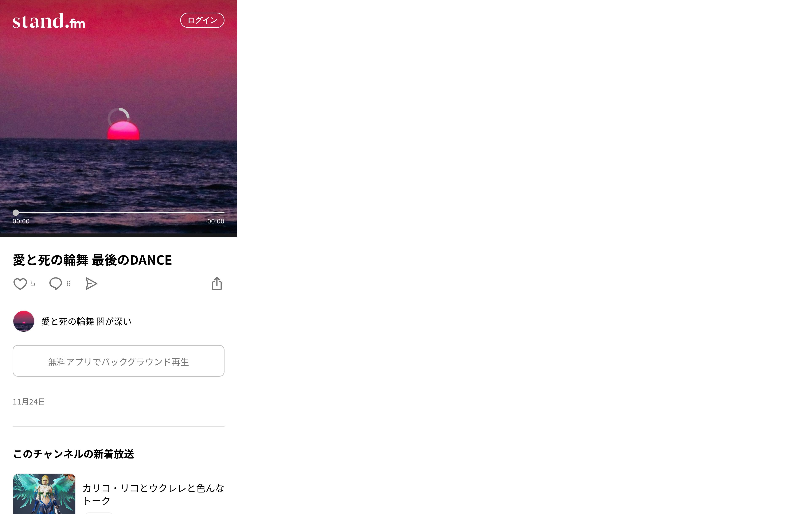Click the playback progress slider handle

[16, 213]
